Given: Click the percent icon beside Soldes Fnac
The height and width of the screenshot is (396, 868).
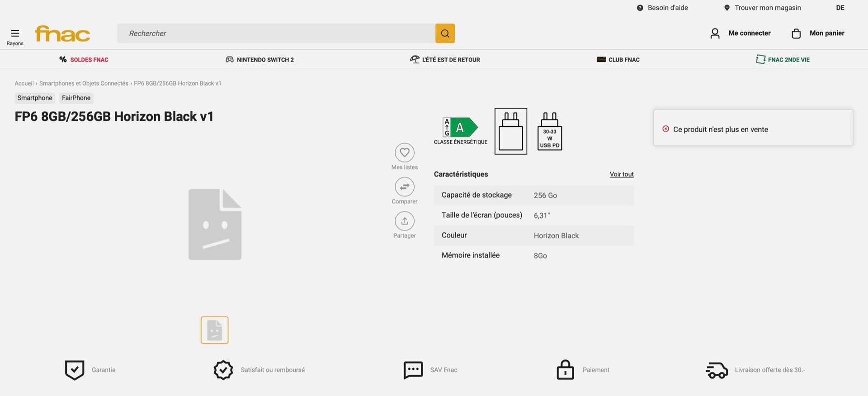Looking at the screenshot, I should click(63, 59).
